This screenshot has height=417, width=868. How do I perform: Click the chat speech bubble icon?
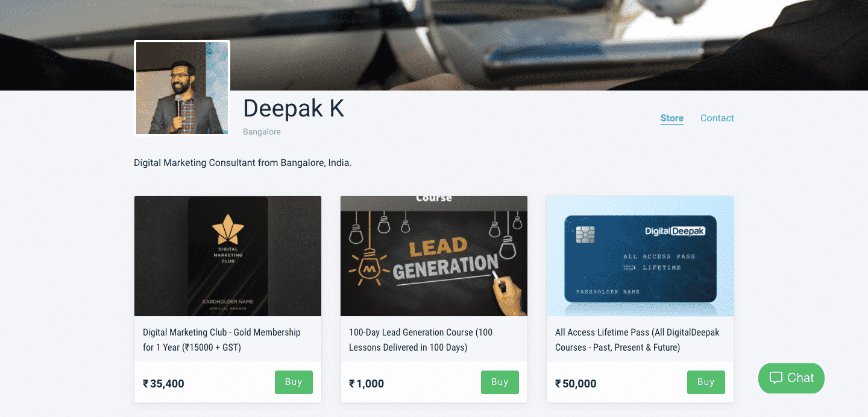tap(776, 378)
